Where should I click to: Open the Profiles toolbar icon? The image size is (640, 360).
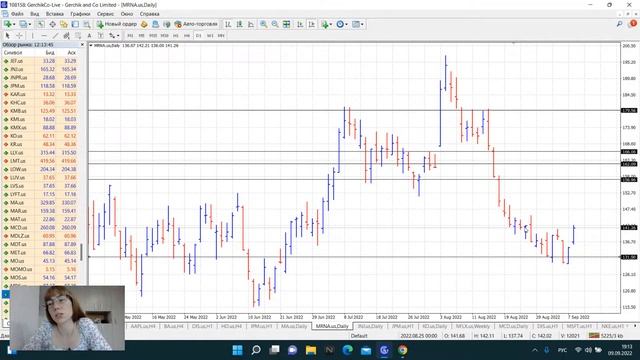coord(23,24)
